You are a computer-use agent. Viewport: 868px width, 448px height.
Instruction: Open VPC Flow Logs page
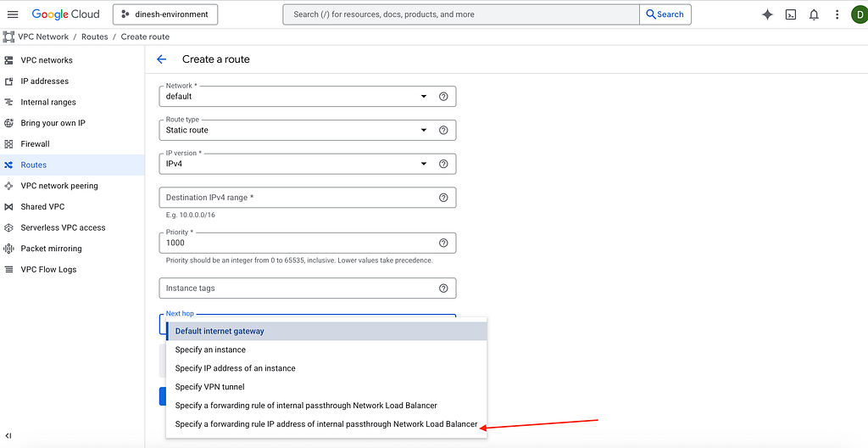[x=48, y=270]
